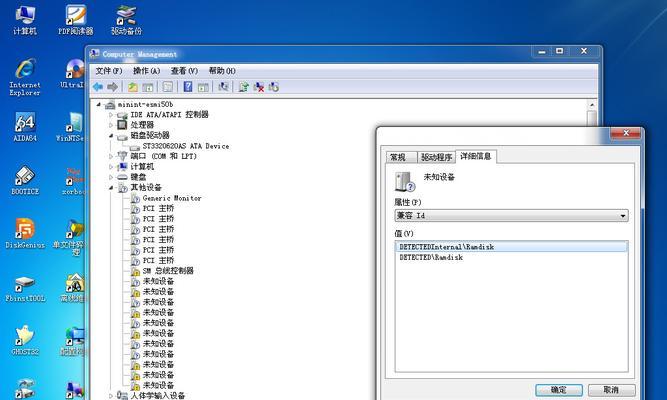Toggle Show/Hide Console Tree toolbar icon

pos(147,87)
